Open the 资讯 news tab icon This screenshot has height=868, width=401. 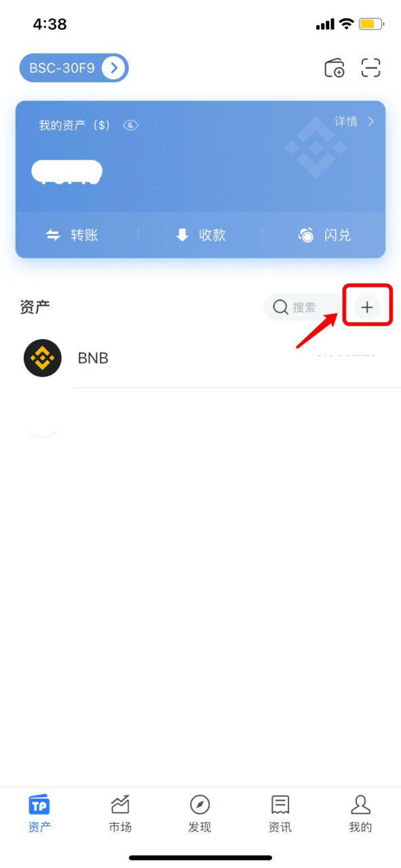click(280, 805)
